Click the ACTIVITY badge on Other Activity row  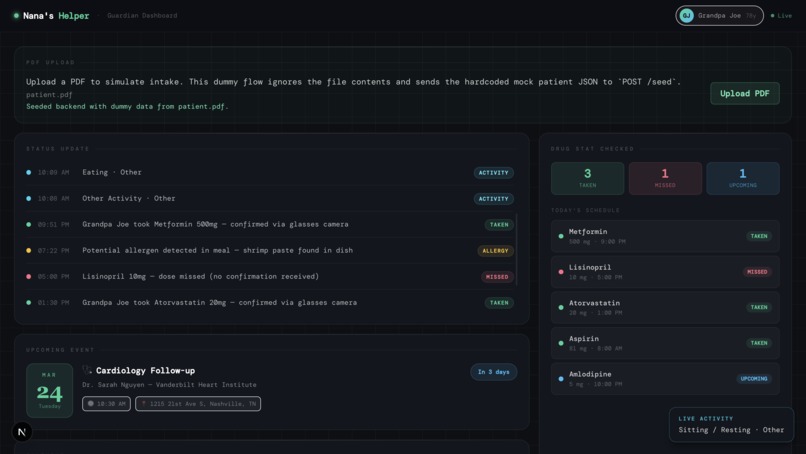(493, 198)
